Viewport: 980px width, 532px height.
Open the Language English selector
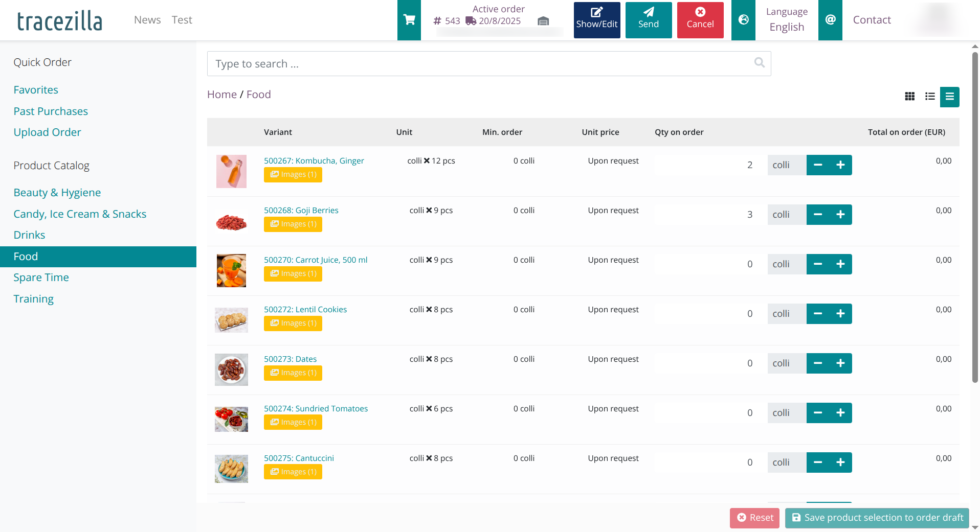tap(786, 20)
